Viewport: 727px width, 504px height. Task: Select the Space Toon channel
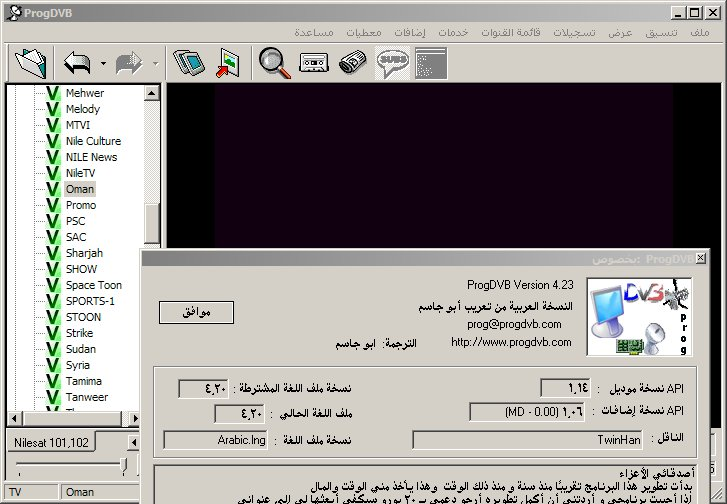pos(93,285)
